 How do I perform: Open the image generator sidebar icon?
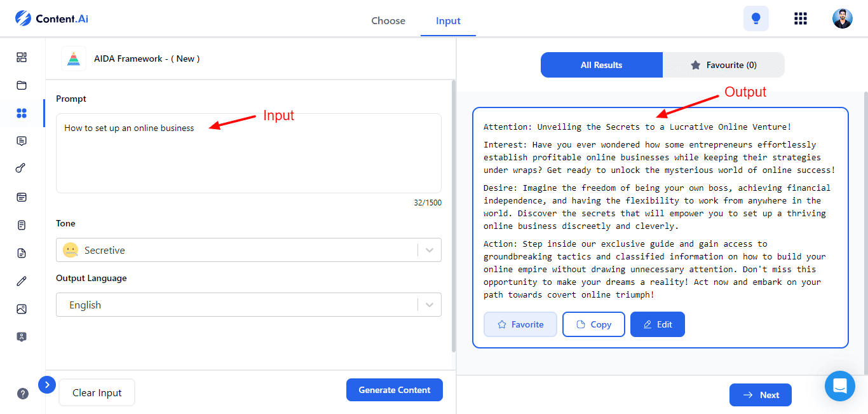click(22, 309)
